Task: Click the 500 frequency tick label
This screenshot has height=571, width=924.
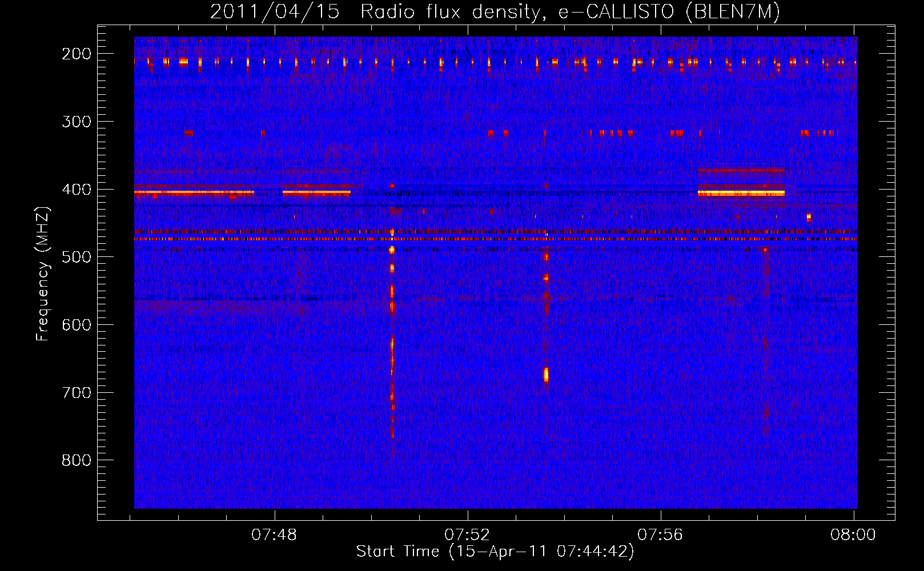Action: pyautogui.click(x=77, y=257)
